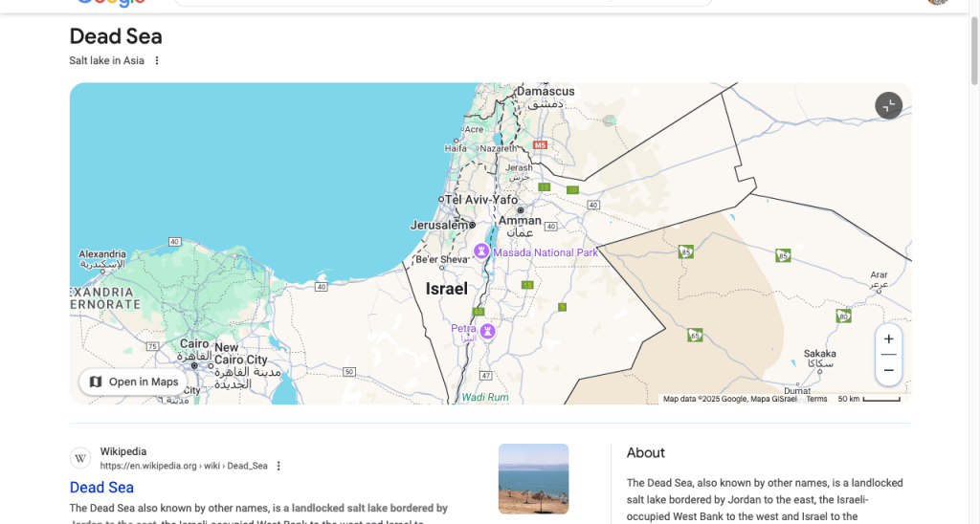Click the Google logo
The height and width of the screenshot is (524, 980).
pos(110,2)
